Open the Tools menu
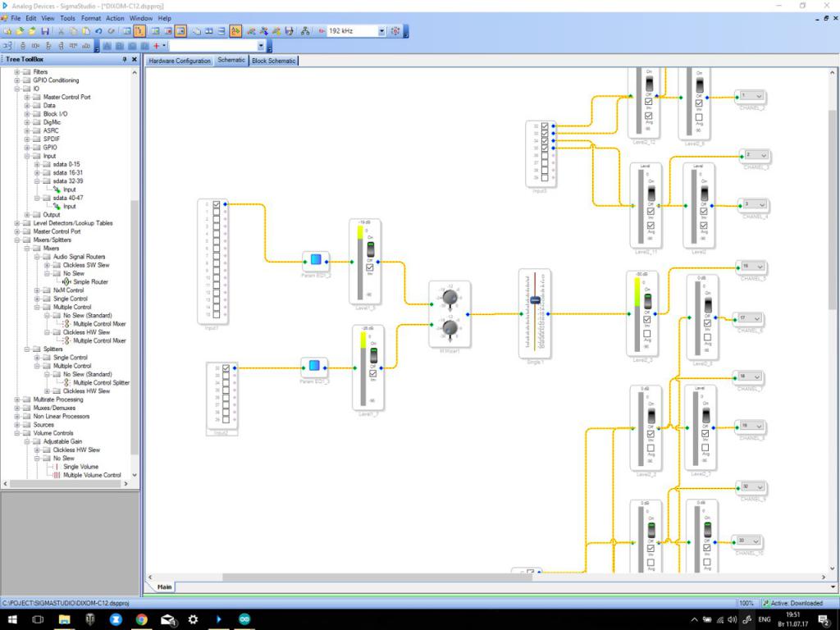The height and width of the screenshot is (630, 840). coord(67,18)
